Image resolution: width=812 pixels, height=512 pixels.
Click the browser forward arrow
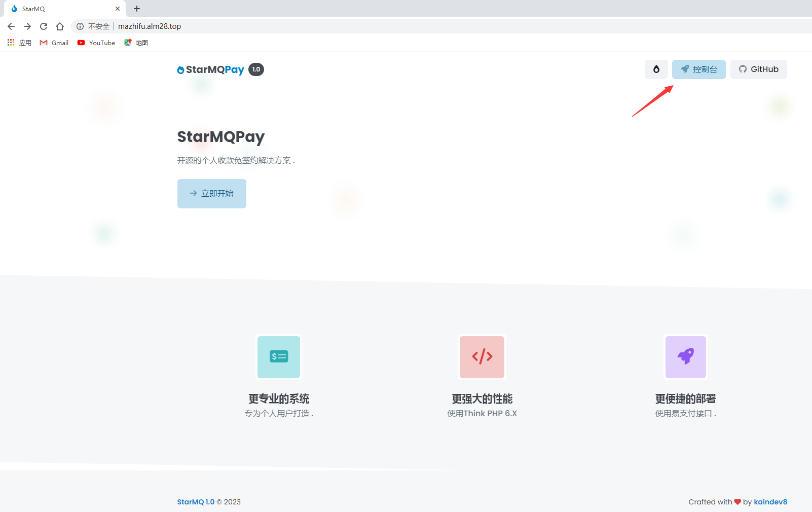coord(27,26)
